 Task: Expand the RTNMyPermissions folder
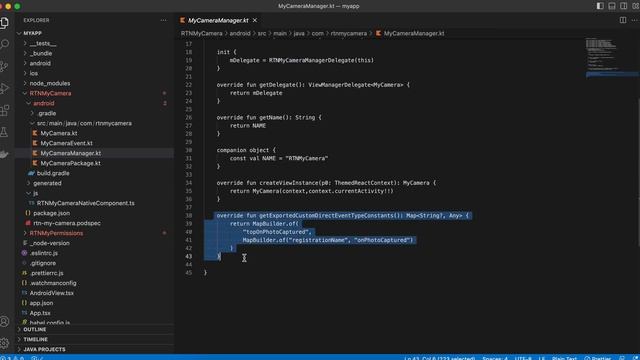[x=25, y=233]
